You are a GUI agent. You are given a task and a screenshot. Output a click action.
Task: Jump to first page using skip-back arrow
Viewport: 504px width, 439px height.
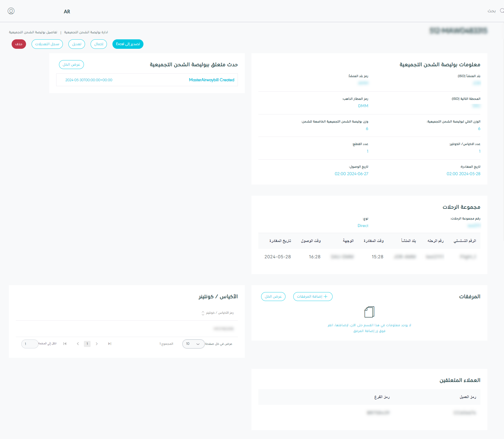(65, 344)
